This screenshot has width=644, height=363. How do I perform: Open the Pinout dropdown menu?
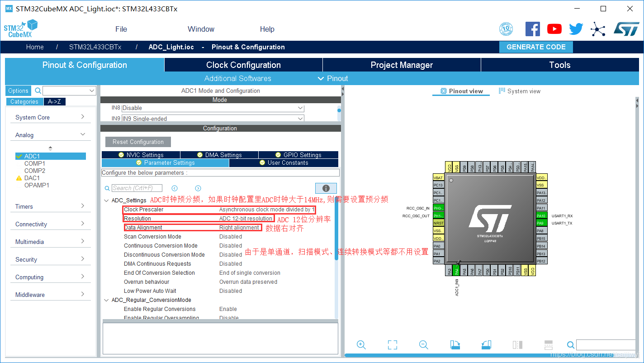(x=333, y=78)
